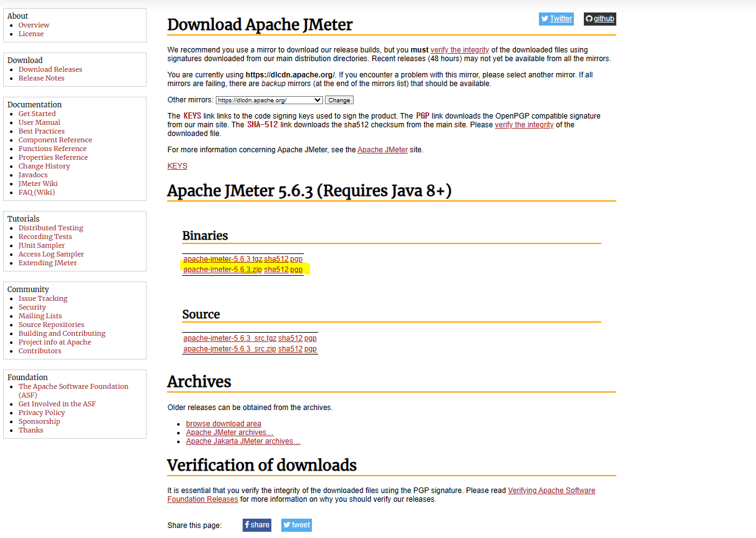Click verify the integrity link near SHA-512

[524, 125]
